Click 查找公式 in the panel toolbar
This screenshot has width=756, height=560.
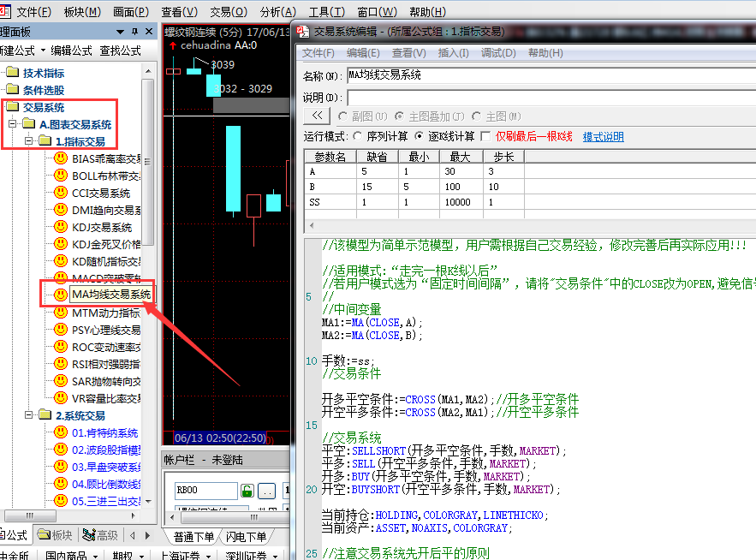tap(120, 51)
